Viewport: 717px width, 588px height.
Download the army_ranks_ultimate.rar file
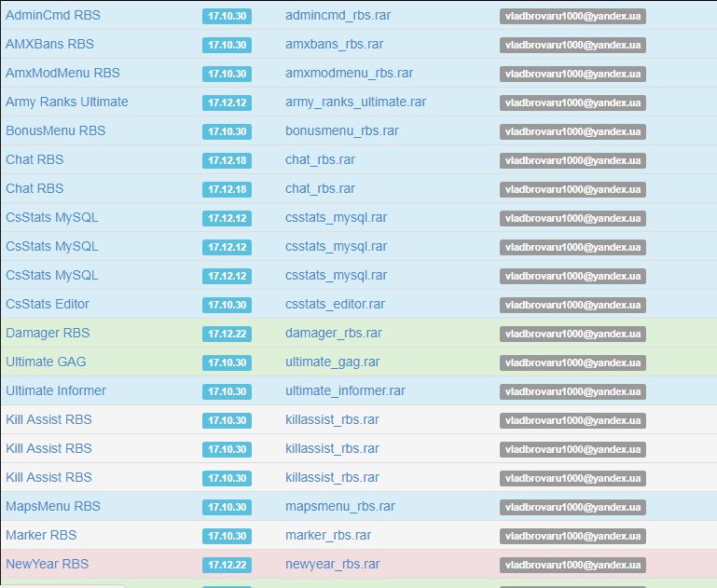coord(356,102)
